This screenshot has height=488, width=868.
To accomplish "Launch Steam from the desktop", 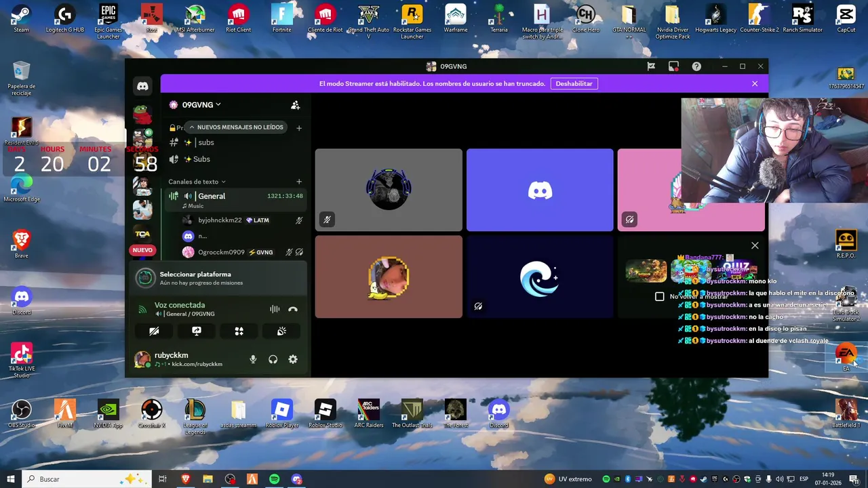I will point(21,18).
